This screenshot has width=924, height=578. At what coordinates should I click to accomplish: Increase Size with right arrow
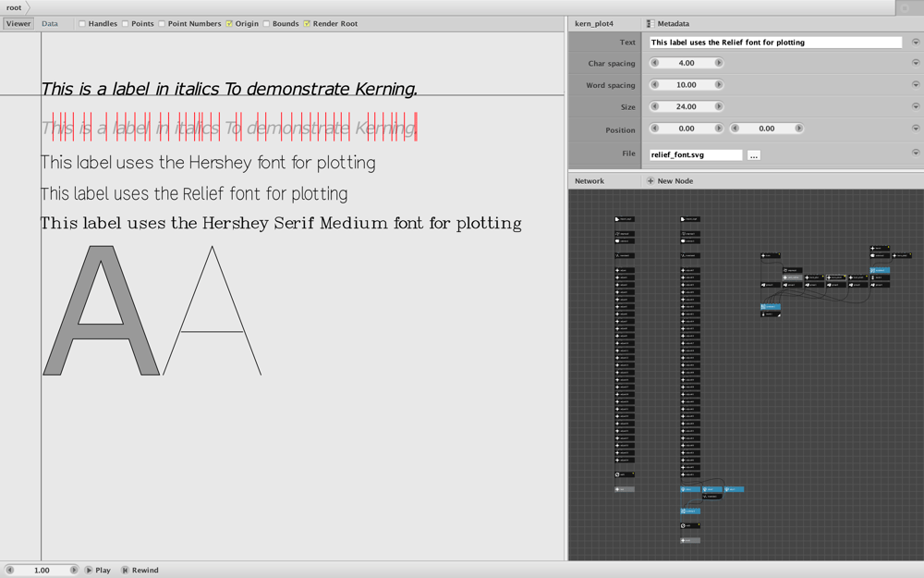[718, 106]
